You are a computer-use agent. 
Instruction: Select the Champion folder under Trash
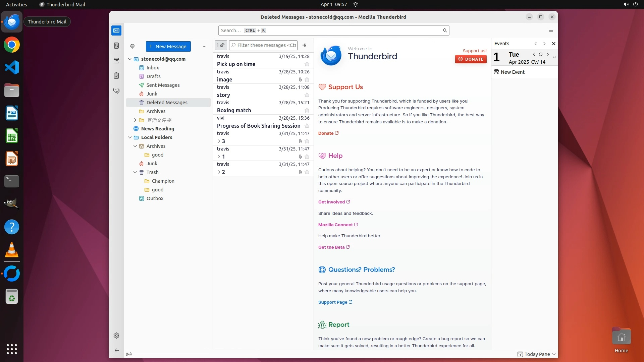pyautogui.click(x=163, y=181)
